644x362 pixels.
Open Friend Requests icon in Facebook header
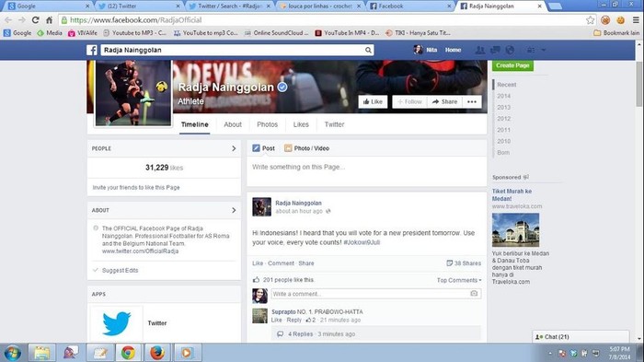[x=479, y=50]
